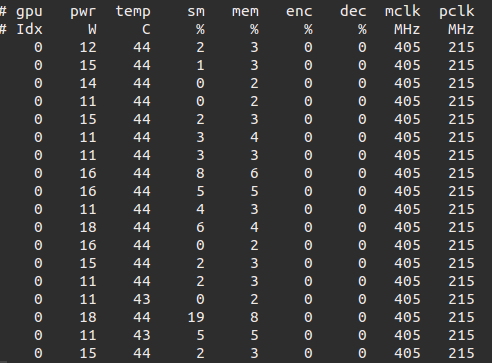Image resolution: width=492 pixels, height=363 pixels.
Task: Click the "%" unit under the dec header
Action: [x=362, y=29]
